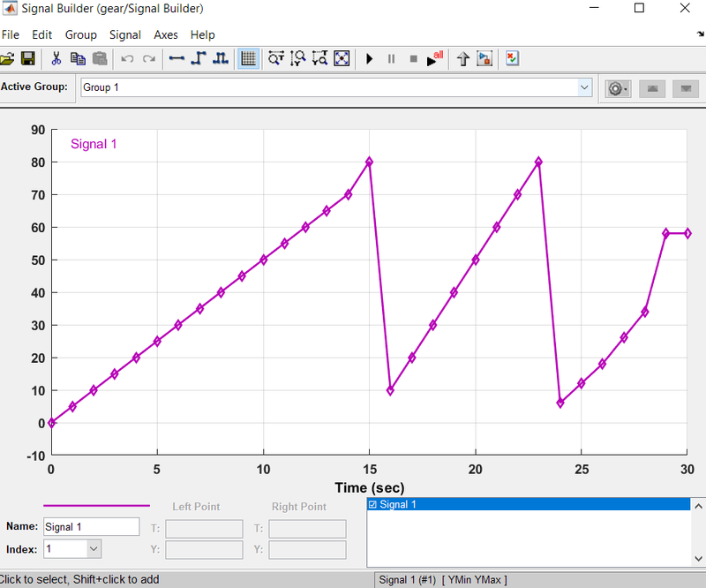Toggle the X zoom mode tool
Screen dimensions: 706x588
click(276, 58)
